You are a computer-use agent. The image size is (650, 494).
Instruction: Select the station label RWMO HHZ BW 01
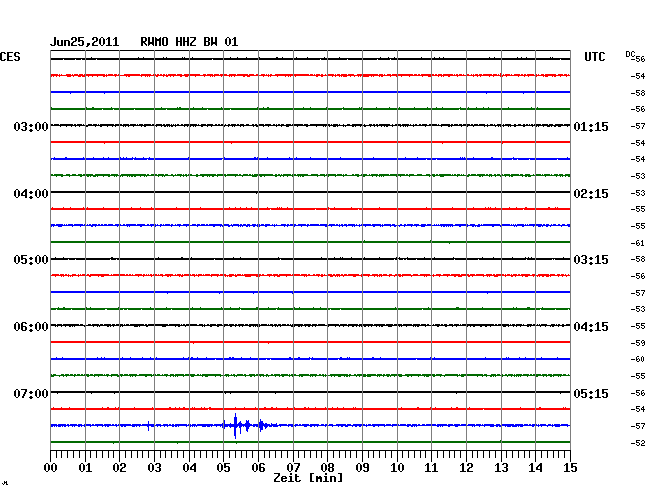coord(189,42)
